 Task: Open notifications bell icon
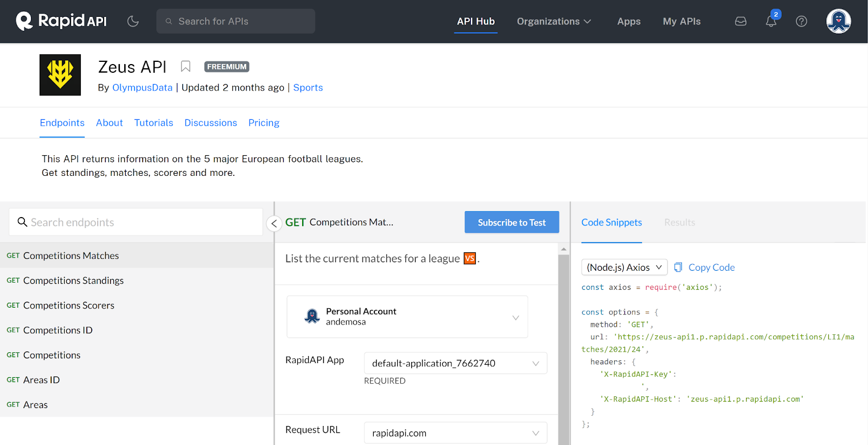click(771, 21)
